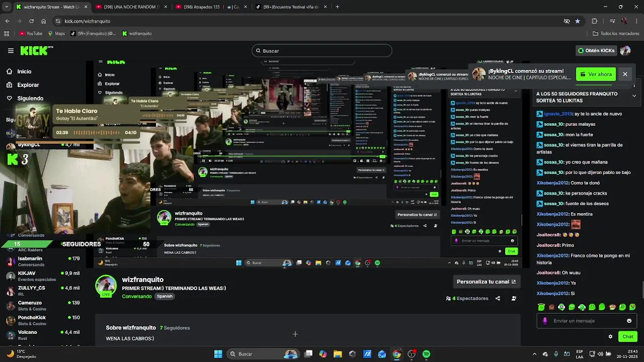Switch to the TikTok festival viña tab
Viewport: 644px width, 362px height.
pos(291,7)
